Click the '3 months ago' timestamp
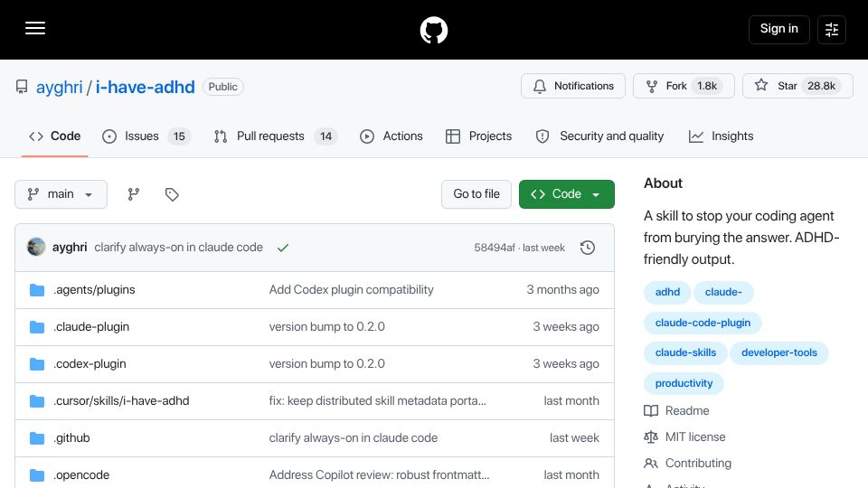This screenshot has width=868, height=488. pos(562,290)
